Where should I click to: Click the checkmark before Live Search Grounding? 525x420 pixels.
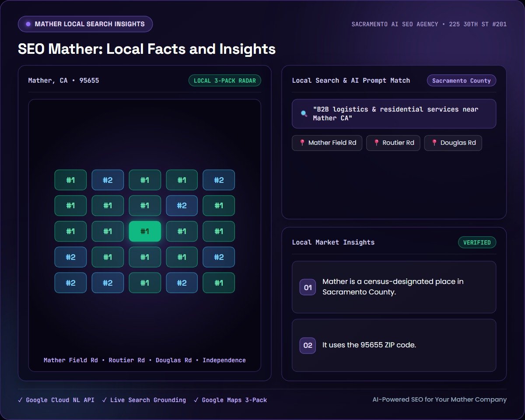104,400
